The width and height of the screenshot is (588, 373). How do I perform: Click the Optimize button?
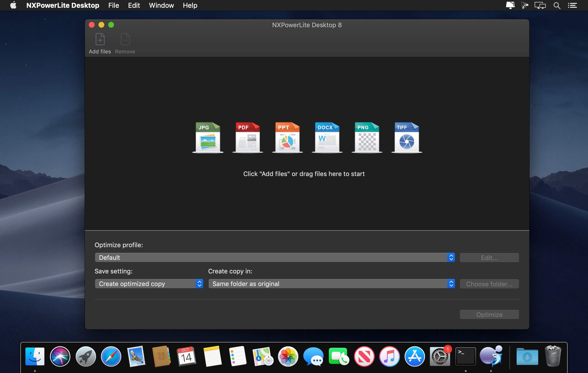(x=490, y=314)
